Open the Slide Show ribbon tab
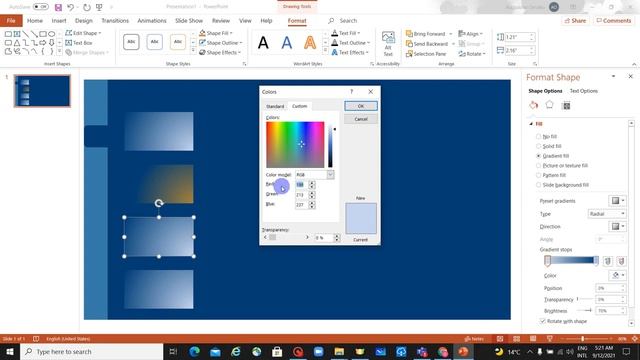This screenshot has width=640, height=360. coord(189,20)
